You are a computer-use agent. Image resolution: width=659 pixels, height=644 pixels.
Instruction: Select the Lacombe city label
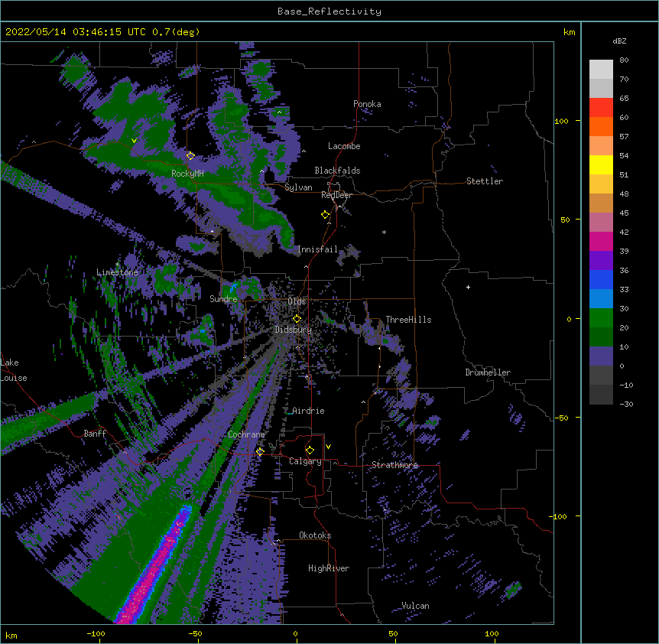pyautogui.click(x=344, y=146)
